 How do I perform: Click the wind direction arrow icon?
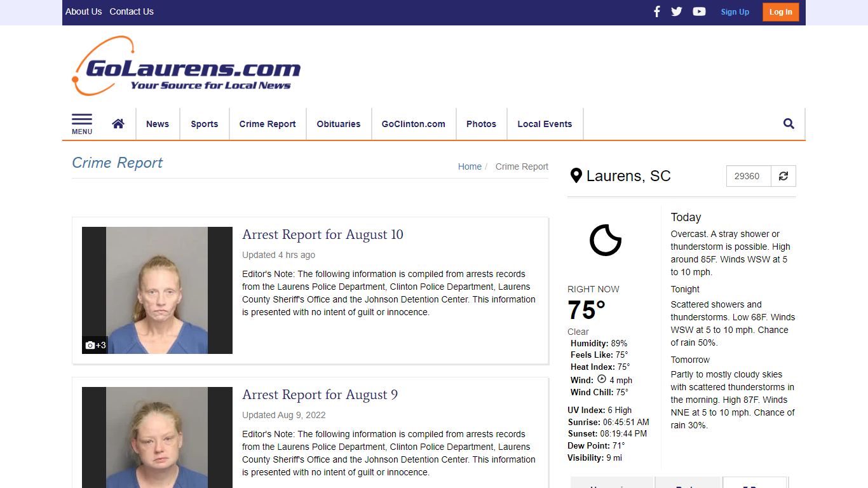pyautogui.click(x=602, y=379)
